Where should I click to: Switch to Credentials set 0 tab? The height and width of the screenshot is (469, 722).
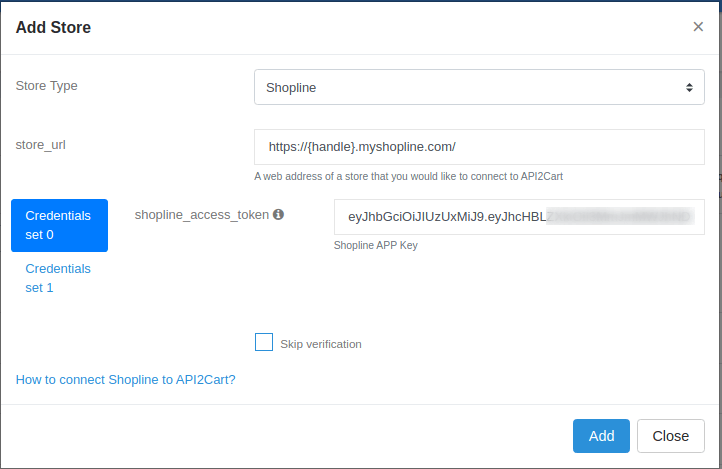(59, 225)
